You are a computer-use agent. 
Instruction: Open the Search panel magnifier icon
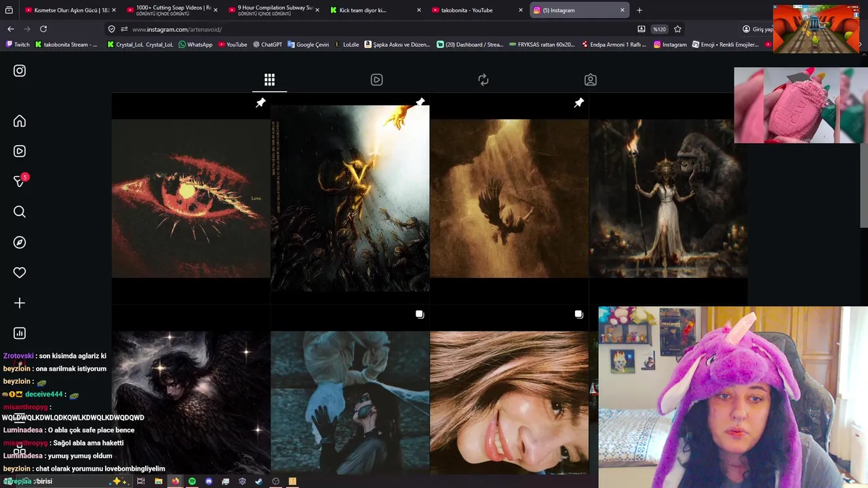20,212
